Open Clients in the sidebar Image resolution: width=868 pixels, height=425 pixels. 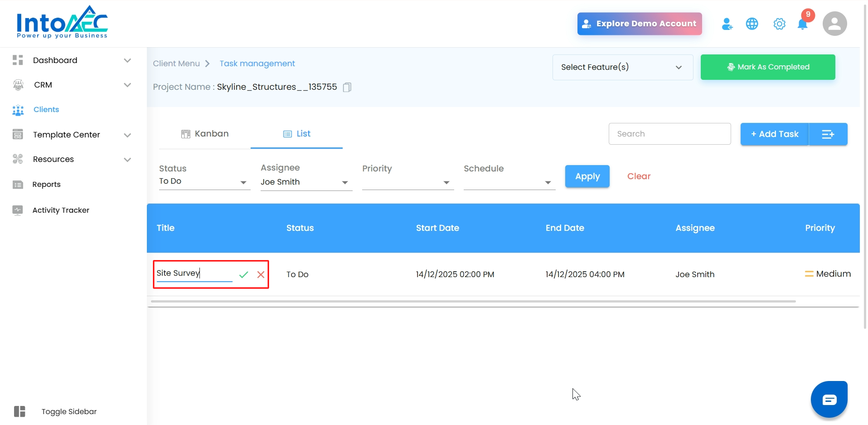click(x=46, y=110)
